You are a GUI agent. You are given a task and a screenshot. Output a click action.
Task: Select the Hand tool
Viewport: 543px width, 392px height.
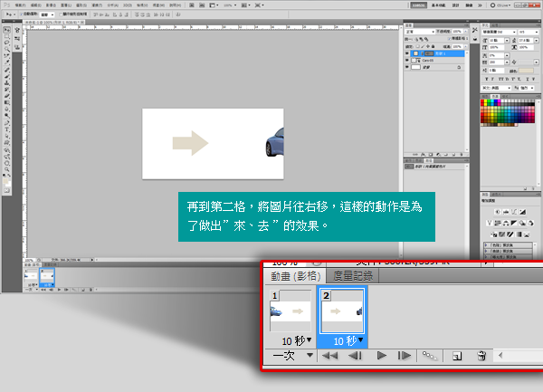pyautogui.click(x=7, y=163)
